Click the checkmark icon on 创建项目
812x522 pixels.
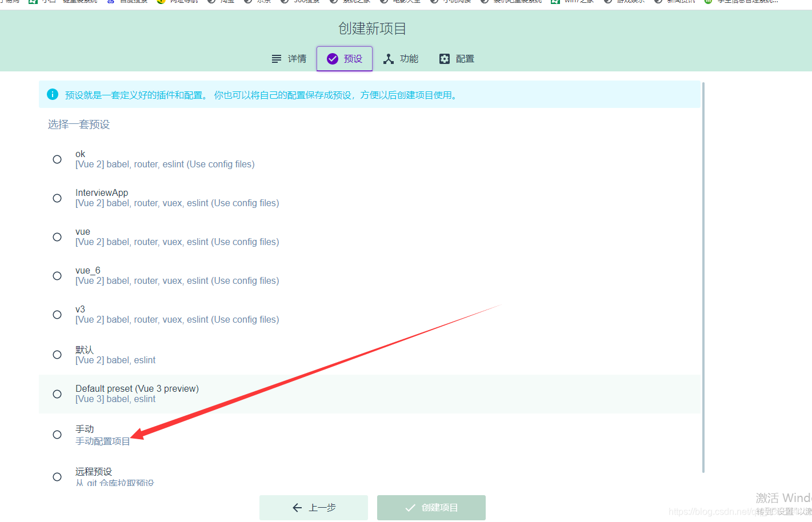[x=410, y=508]
